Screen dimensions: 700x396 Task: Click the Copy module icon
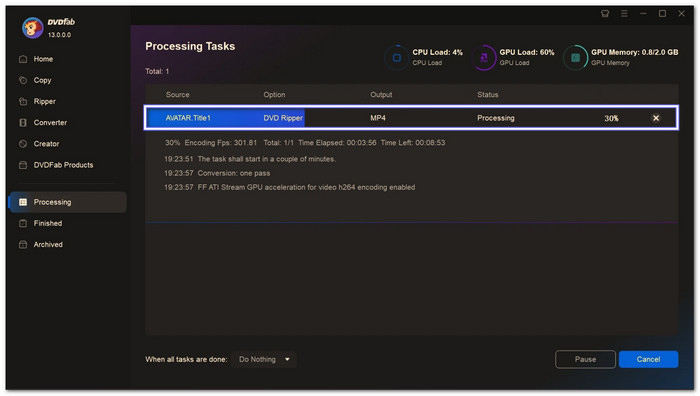click(23, 80)
